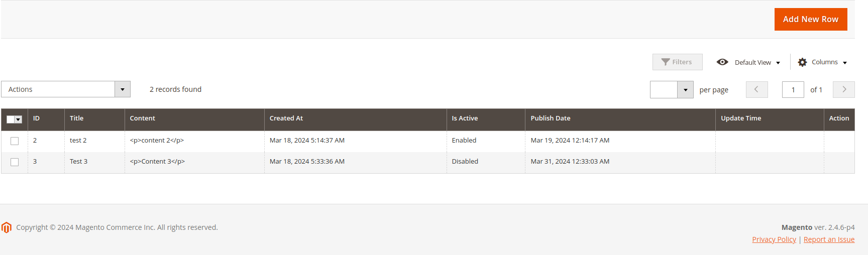Expand the Default View dropdown arrow

tap(778, 63)
